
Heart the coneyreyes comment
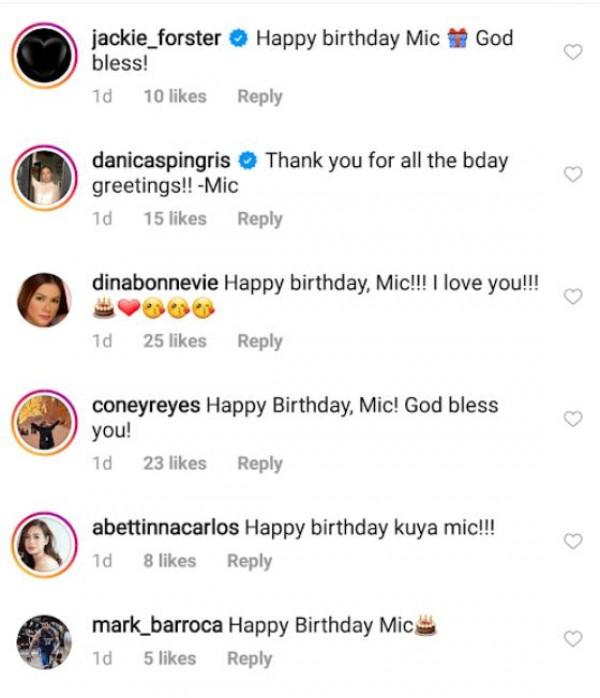pyautogui.click(x=573, y=419)
